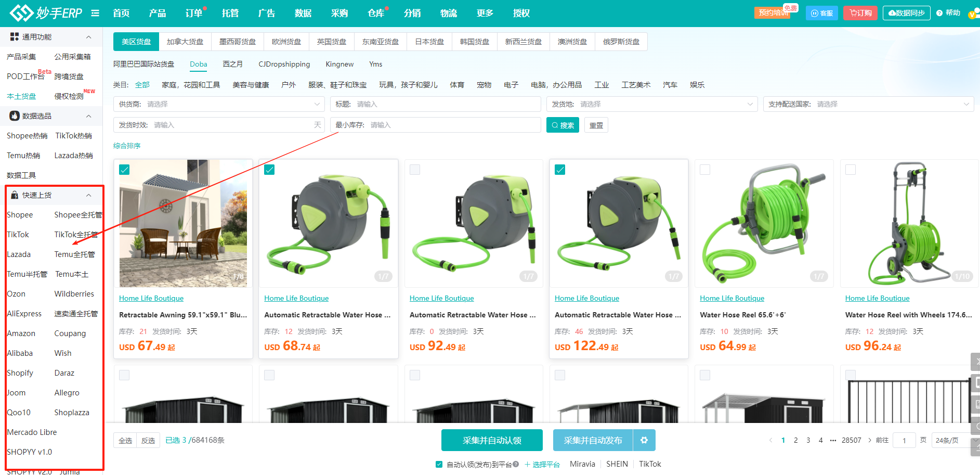Open Home Life Boutique link under awning
This screenshot has height=475, width=980.
[151, 298]
